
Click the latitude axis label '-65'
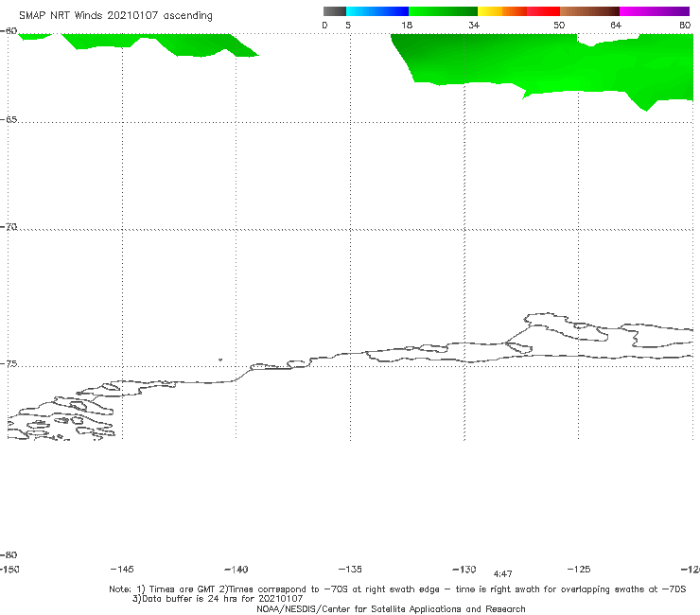[x=9, y=120]
